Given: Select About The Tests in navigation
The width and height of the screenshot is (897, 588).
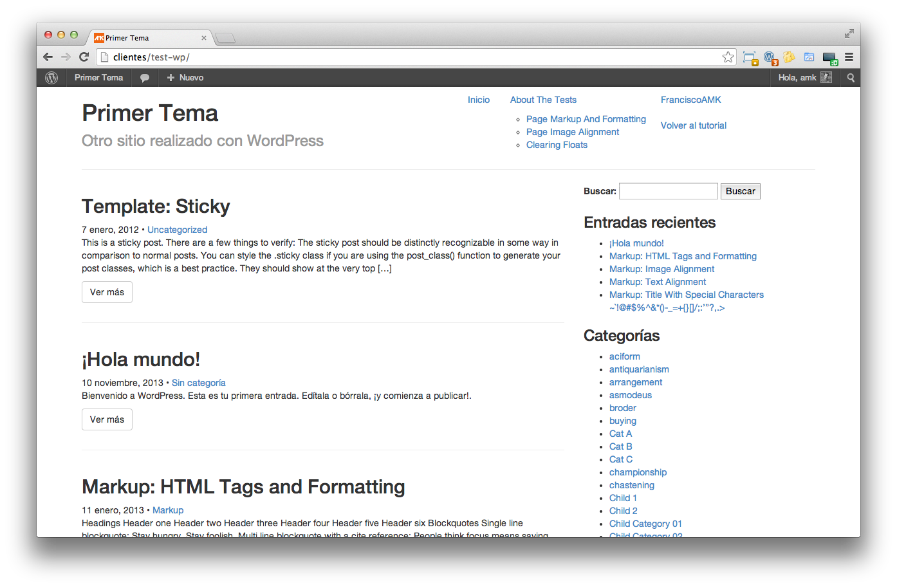Looking at the screenshot, I should [x=543, y=100].
